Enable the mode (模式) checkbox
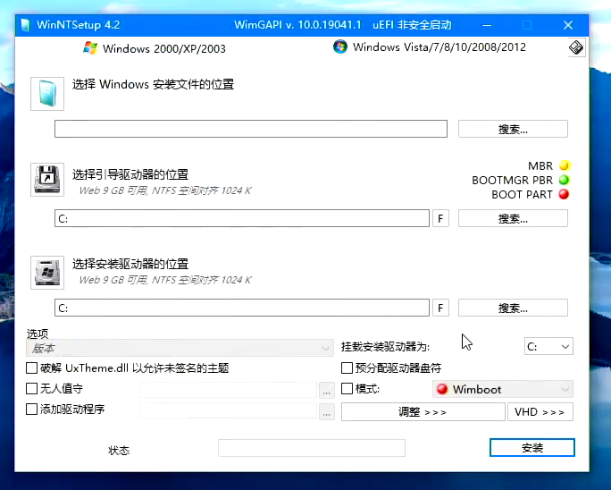Screen dimensions: 611x490 pyautogui.click(x=347, y=388)
